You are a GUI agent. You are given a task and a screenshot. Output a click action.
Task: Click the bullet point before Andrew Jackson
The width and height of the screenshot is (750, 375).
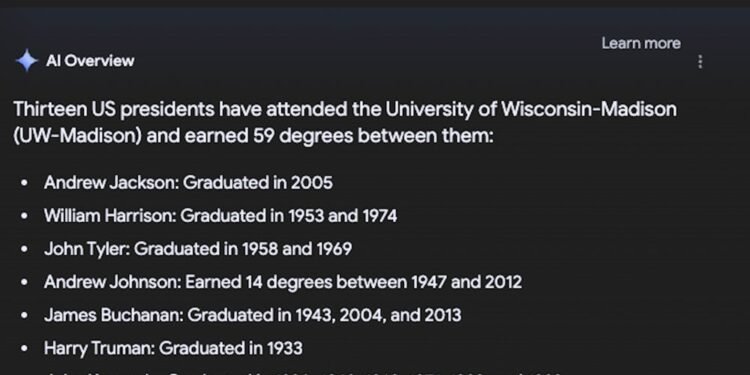pos(24,183)
